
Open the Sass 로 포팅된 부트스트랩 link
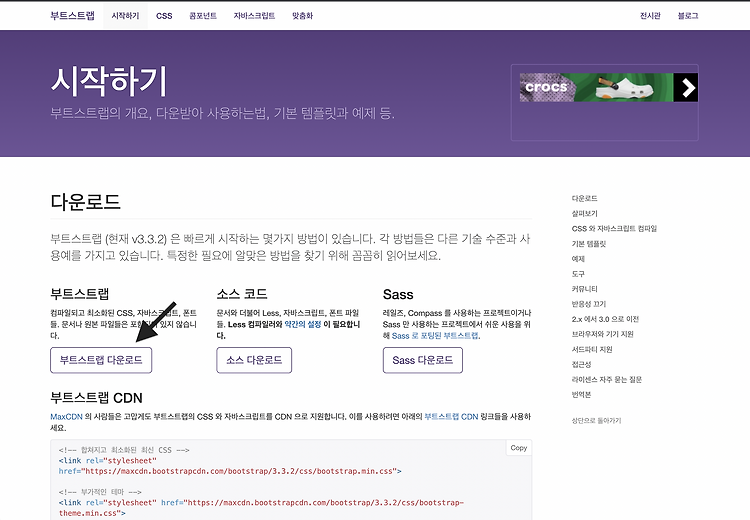435,336
